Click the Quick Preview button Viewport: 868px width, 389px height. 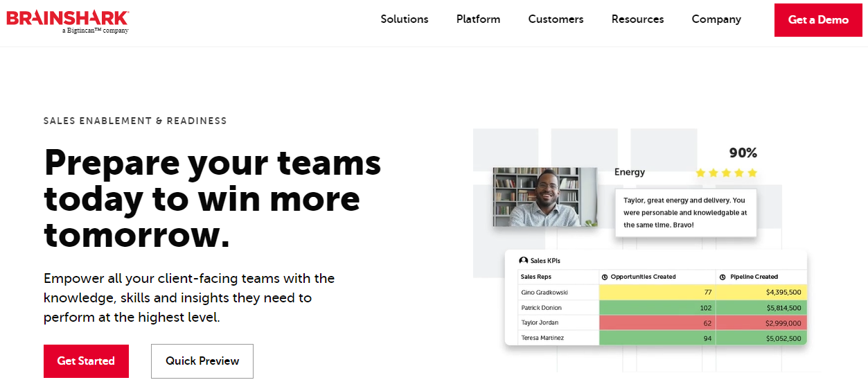tap(202, 361)
